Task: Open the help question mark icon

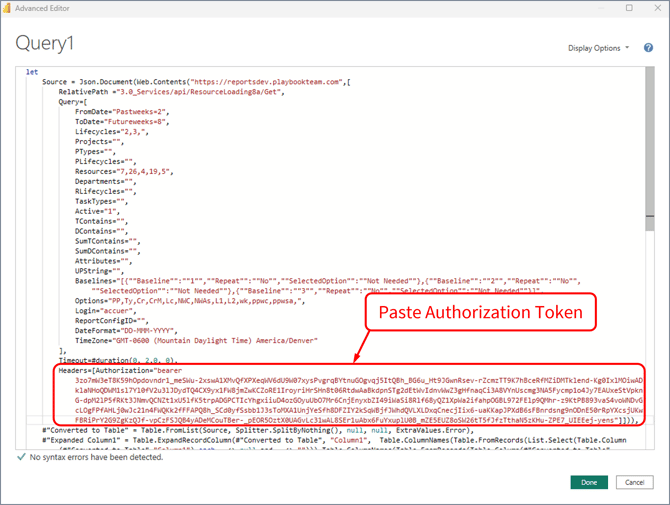Action: (648, 48)
